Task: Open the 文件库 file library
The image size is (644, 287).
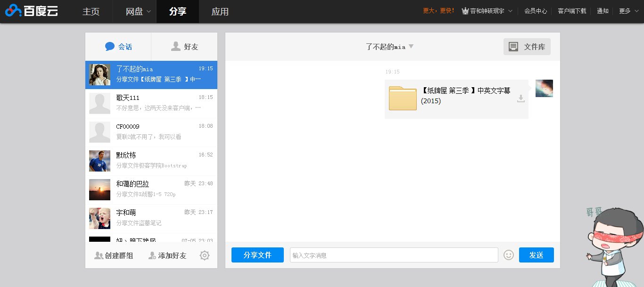Action: [527, 47]
